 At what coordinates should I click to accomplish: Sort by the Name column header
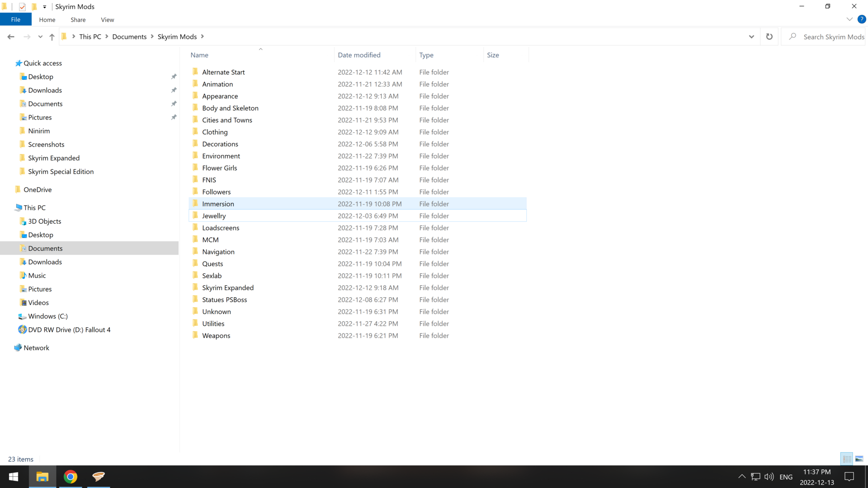(261, 55)
